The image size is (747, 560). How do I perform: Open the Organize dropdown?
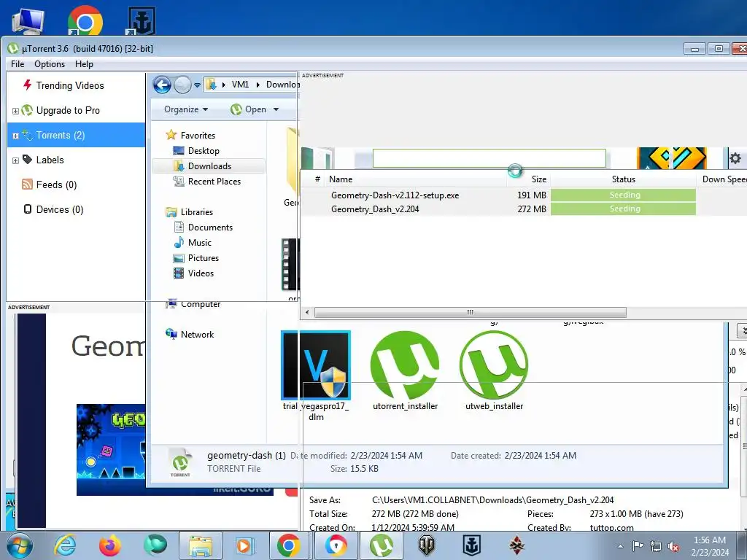[186, 109]
